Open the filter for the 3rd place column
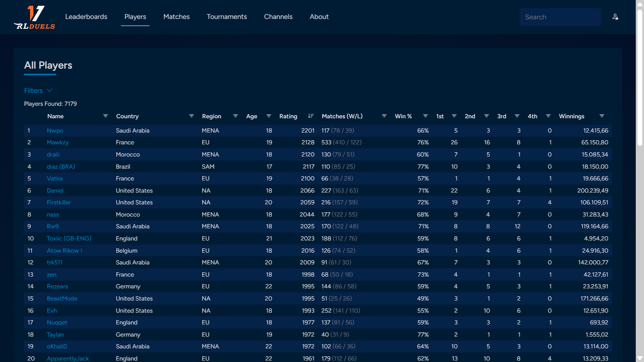 click(x=517, y=116)
